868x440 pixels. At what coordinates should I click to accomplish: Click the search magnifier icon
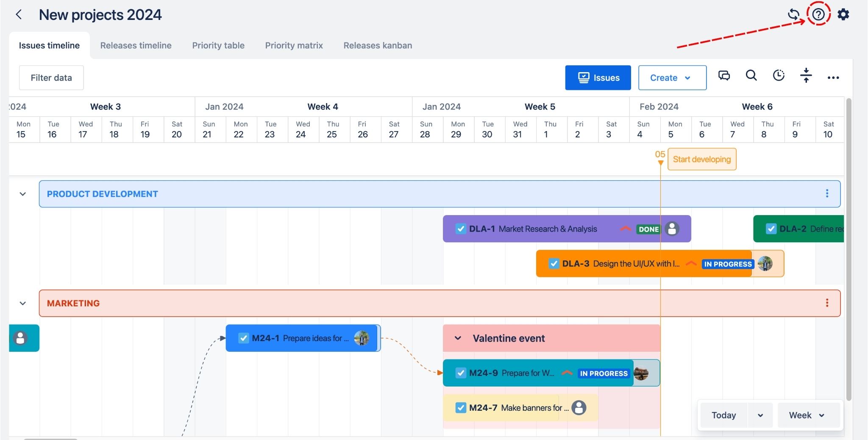pyautogui.click(x=751, y=76)
